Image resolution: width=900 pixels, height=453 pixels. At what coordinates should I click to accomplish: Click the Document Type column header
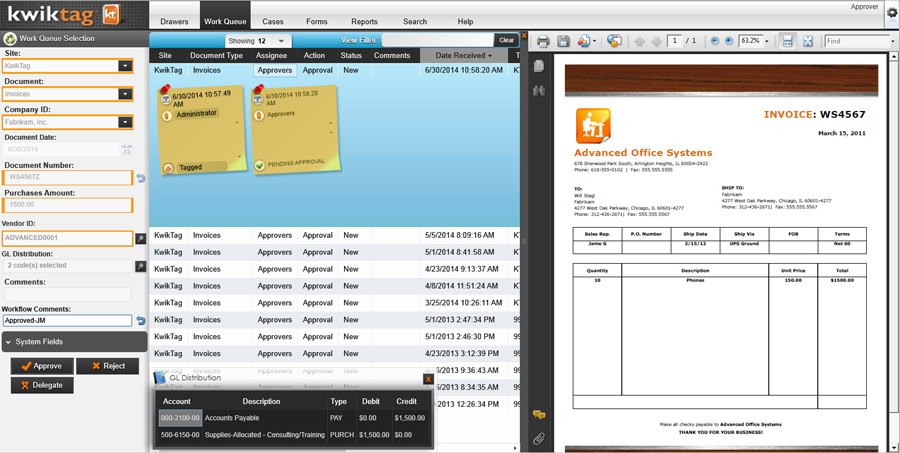216,56
